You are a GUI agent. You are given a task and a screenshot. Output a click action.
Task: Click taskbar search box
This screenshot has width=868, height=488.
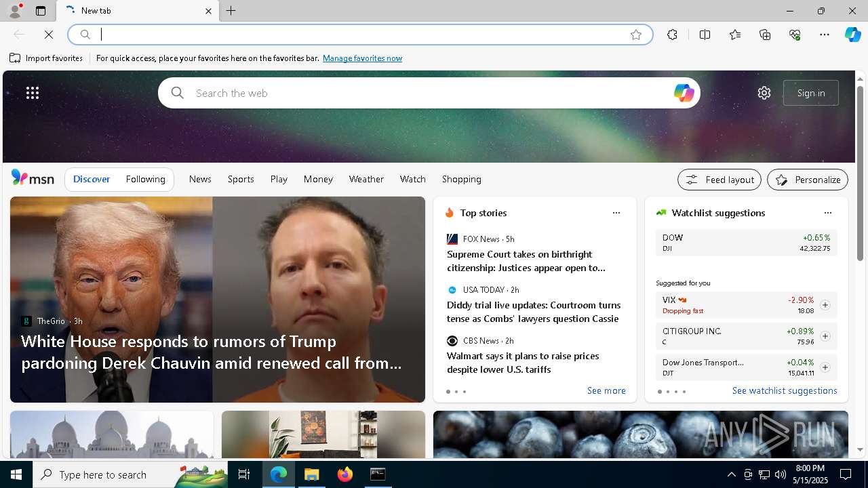coord(131,474)
